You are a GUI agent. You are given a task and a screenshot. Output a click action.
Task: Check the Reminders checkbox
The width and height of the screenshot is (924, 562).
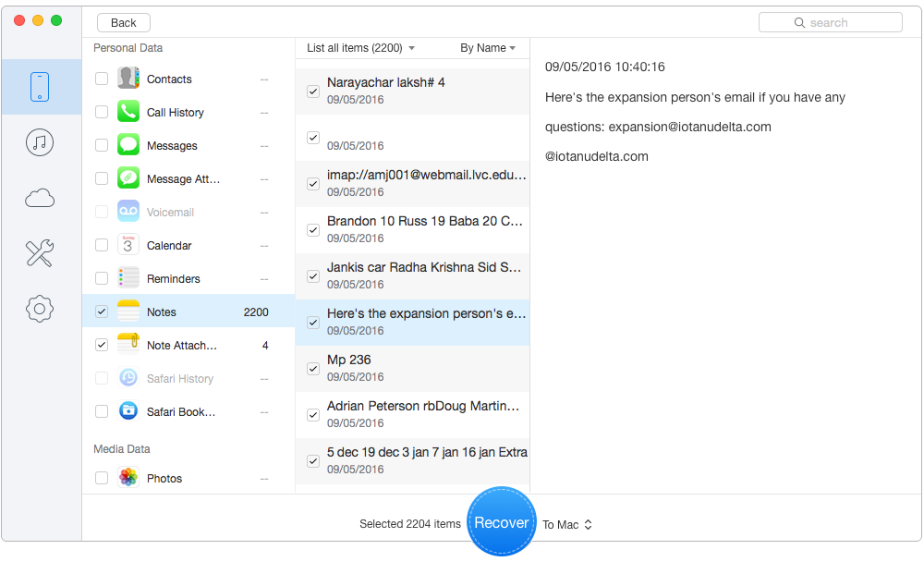(102, 278)
